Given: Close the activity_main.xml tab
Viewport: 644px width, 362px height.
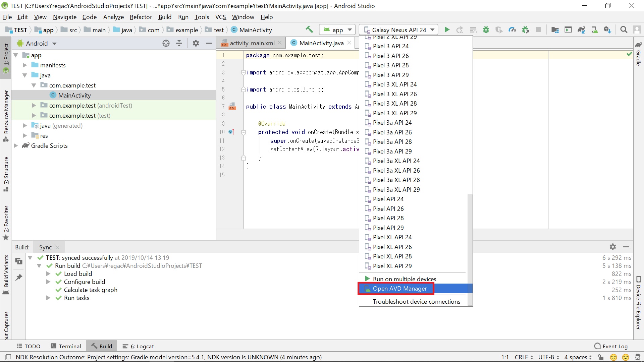Looking at the screenshot, I should point(280,43).
